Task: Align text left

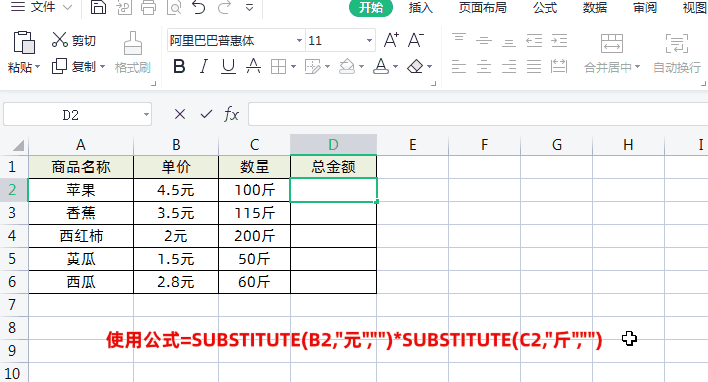Action: click(459, 67)
